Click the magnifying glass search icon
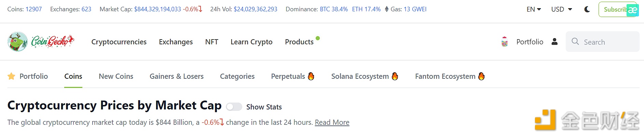 tap(575, 42)
